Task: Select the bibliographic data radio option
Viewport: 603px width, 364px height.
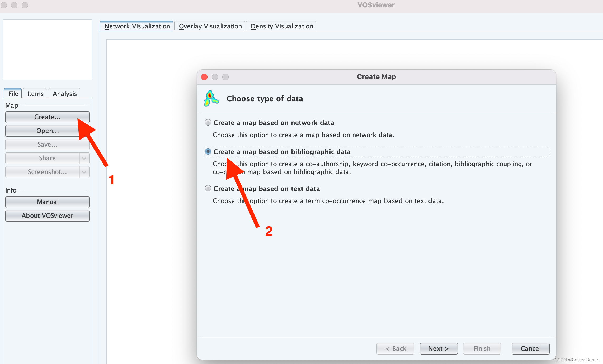Action: coord(208,152)
